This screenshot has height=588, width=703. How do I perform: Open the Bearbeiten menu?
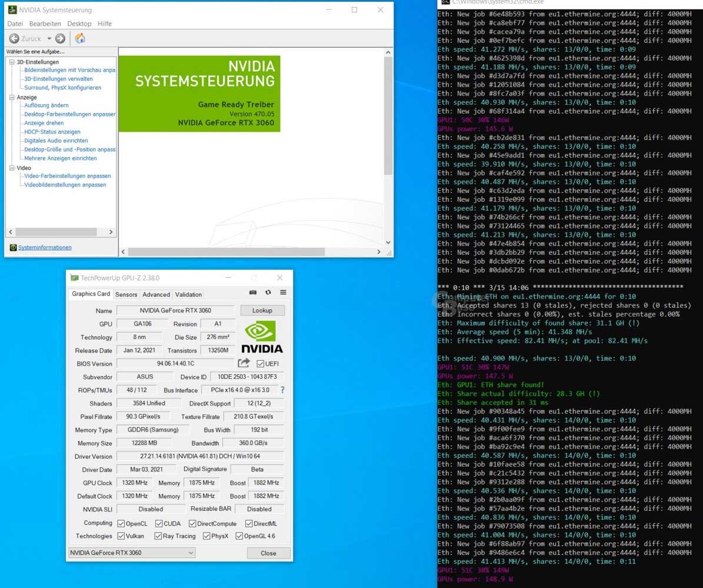45,24
